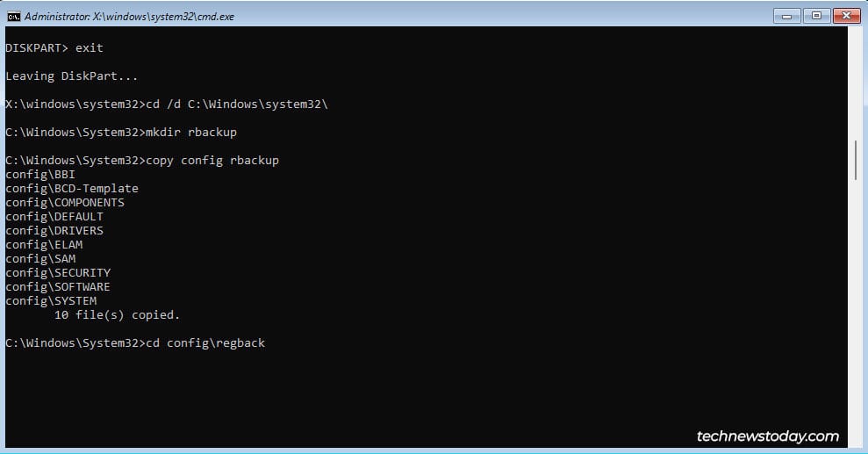Image resolution: width=868 pixels, height=454 pixels.
Task: Maximize the cmd.exe window
Action: pyautogui.click(x=815, y=15)
